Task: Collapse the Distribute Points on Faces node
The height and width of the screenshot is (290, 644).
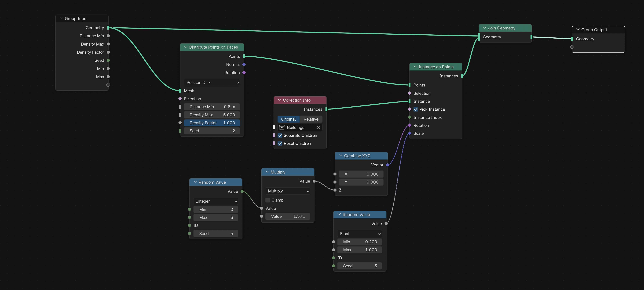Action: coord(186,47)
